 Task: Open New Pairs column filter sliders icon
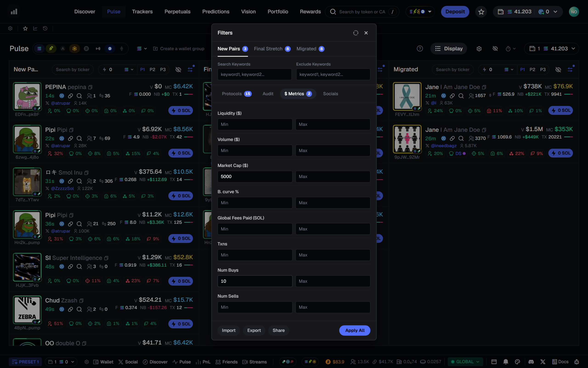coord(190,70)
